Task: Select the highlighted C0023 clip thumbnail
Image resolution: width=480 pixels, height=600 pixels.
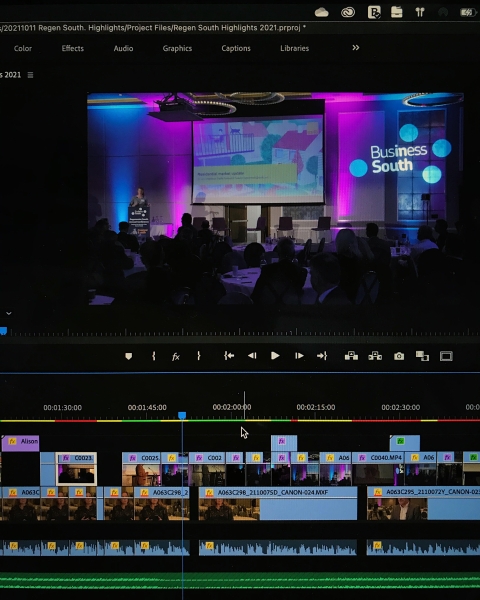Action: click(x=76, y=469)
